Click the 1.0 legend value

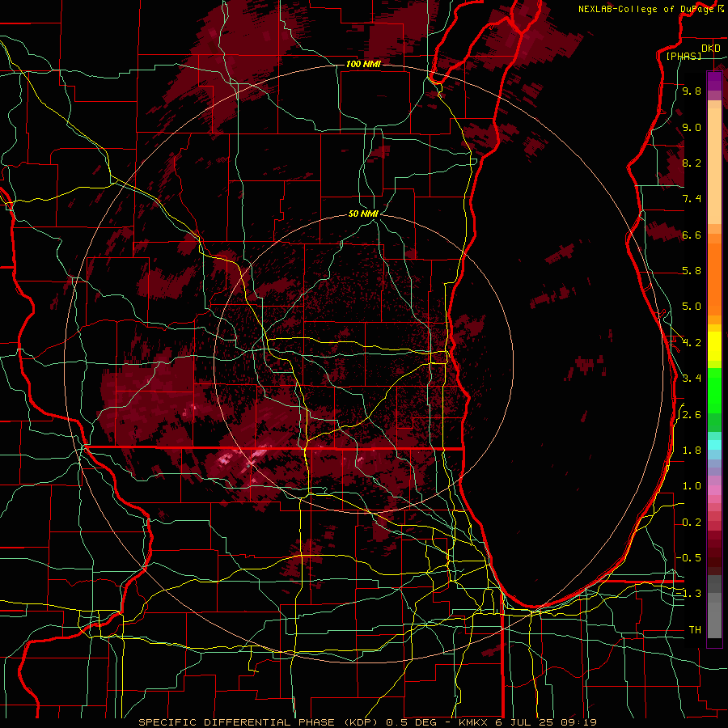click(692, 485)
